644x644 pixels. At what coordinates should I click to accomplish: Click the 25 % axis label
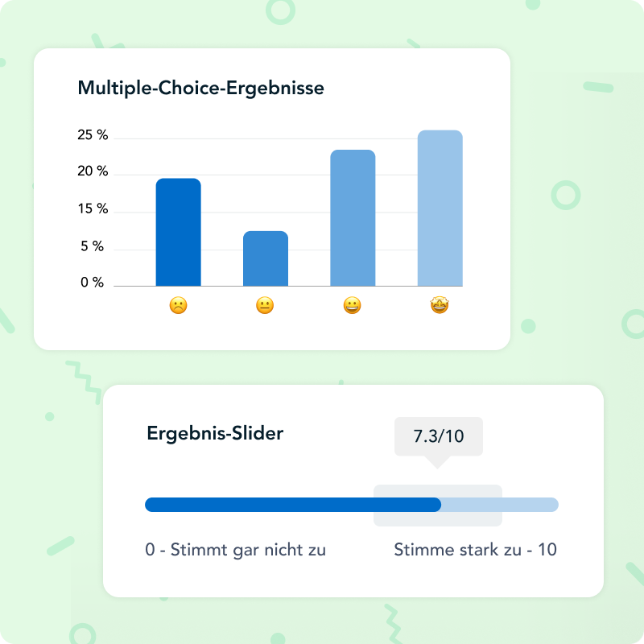tap(93, 135)
